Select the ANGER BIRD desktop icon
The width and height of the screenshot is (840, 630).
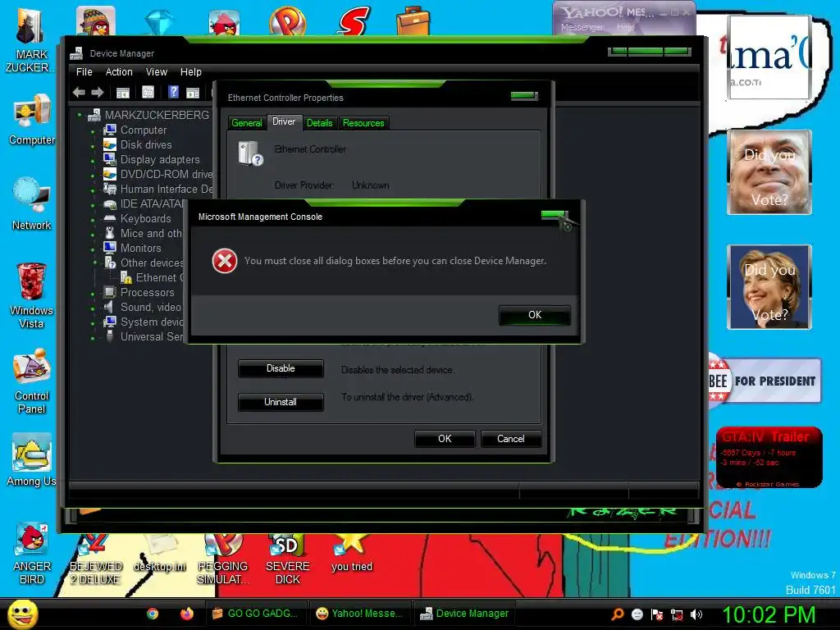32,554
